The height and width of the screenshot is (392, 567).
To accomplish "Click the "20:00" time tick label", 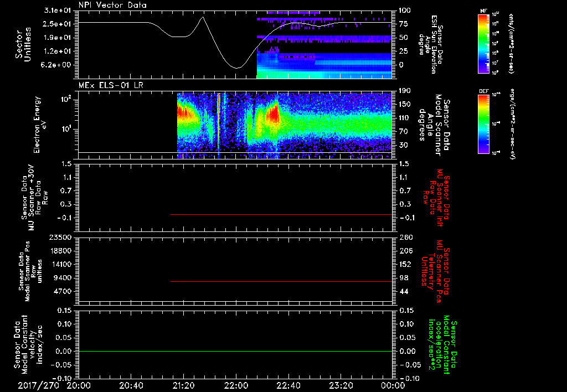I will tap(79, 385).
